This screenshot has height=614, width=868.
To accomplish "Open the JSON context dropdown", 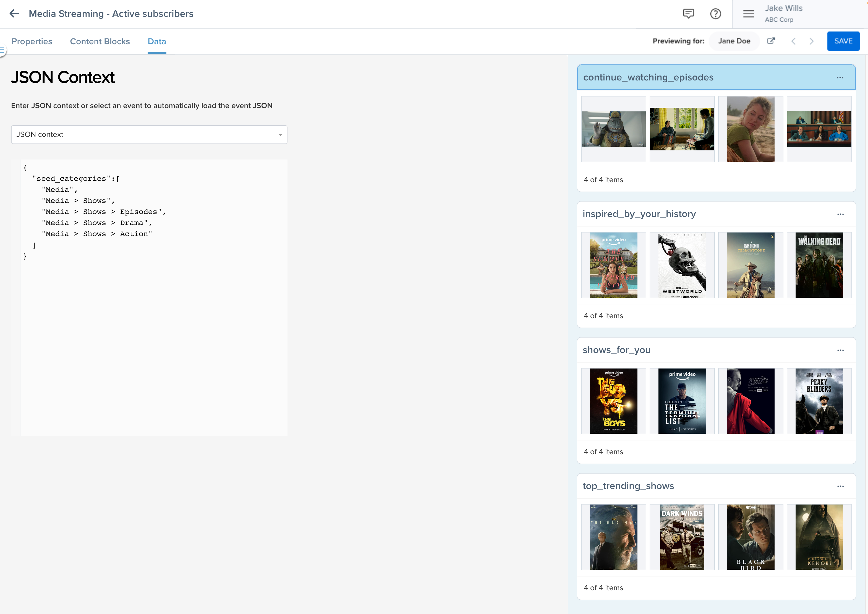I will click(149, 135).
